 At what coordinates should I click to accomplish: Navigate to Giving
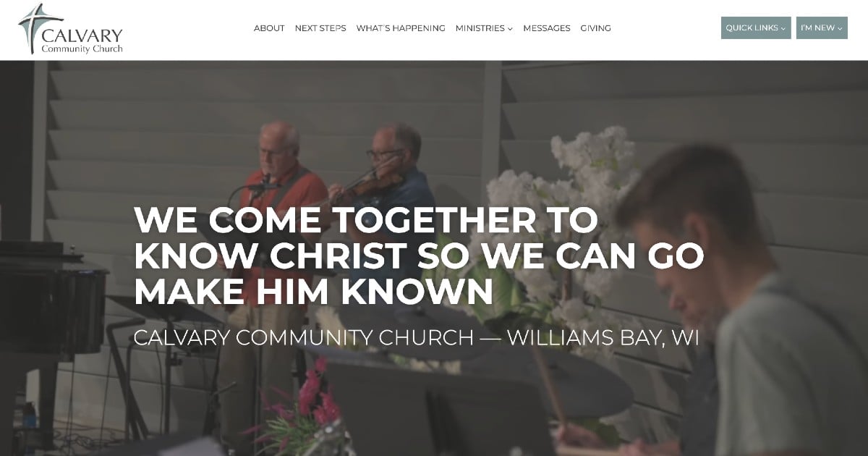596,28
